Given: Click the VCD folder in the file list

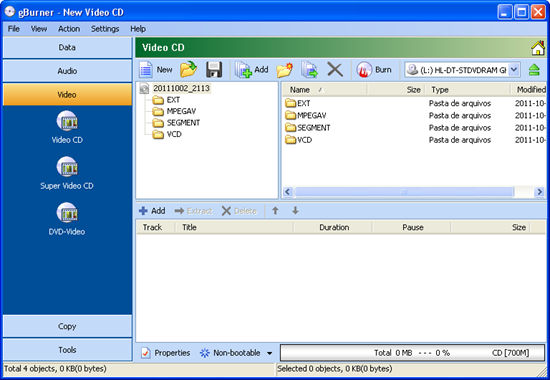Looking at the screenshot, I should point(299,140).
